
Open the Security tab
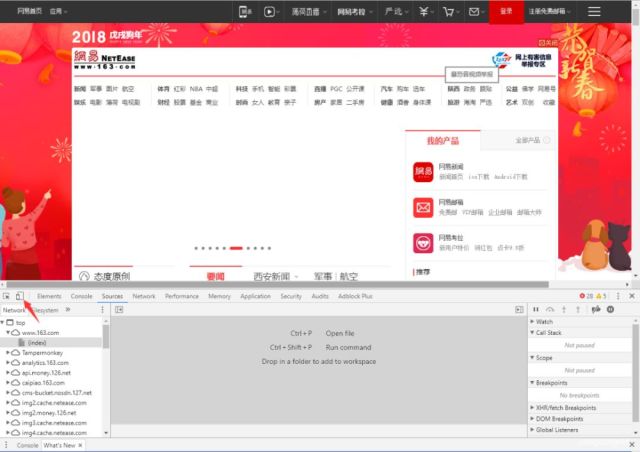point(291,296)
